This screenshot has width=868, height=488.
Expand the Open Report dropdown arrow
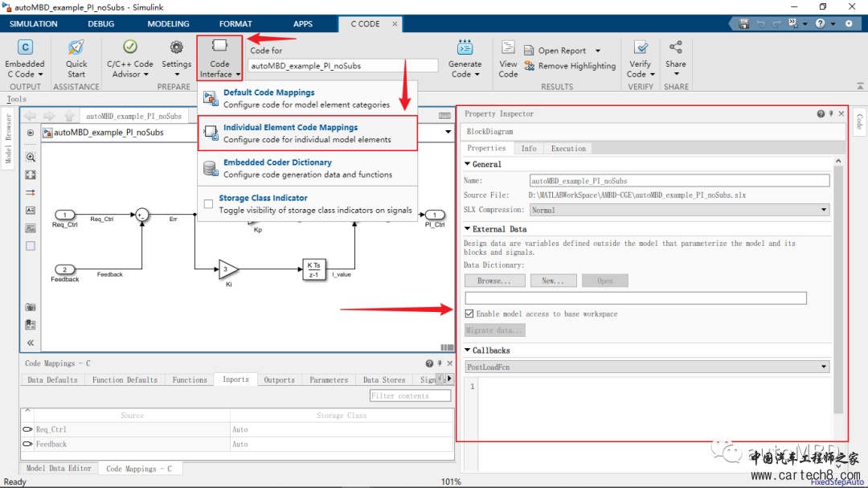coord(598,51)
